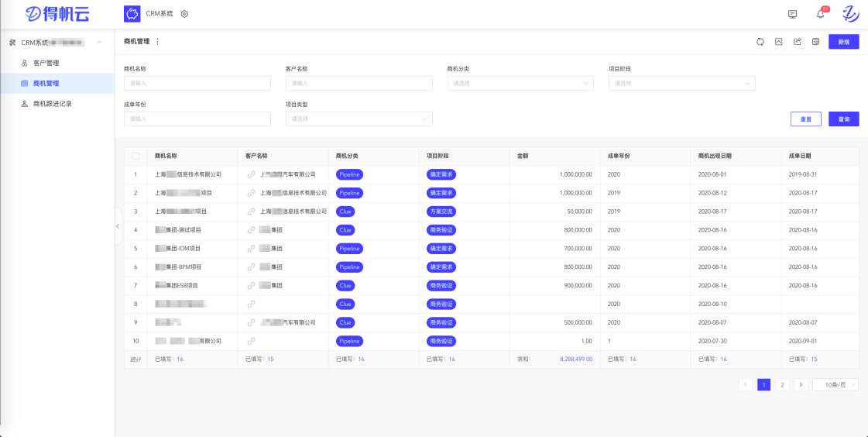Click 集团-BPM项目 in row 6

(184, 267)
